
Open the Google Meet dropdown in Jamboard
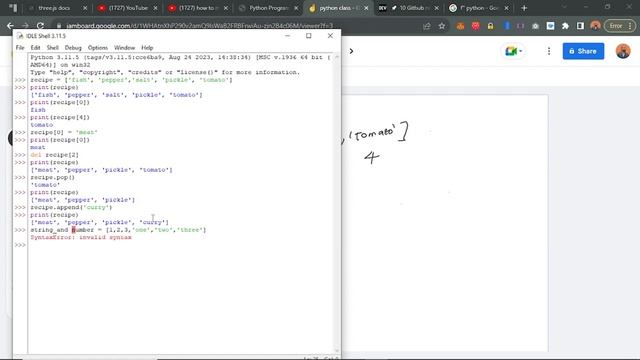click(x=513, y=51)
